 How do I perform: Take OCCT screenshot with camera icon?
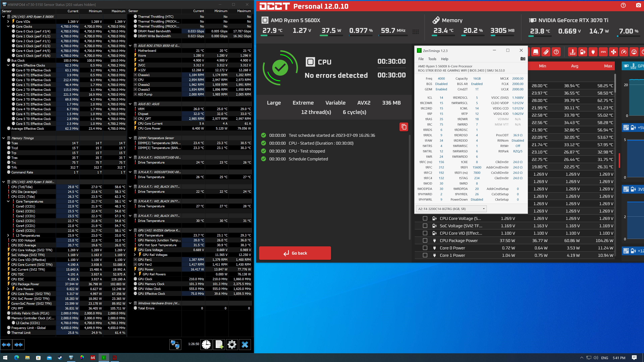(638, 5)
